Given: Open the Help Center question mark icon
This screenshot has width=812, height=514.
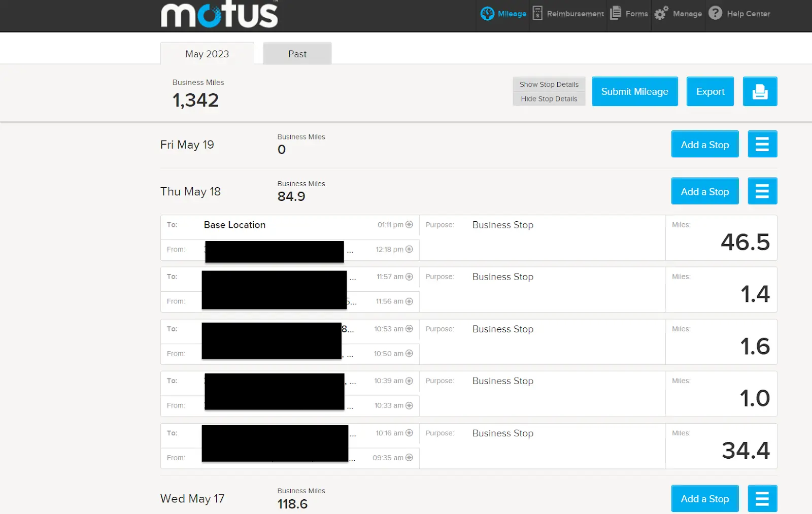Looking at the screenshot, I should (x=716, y=14).
